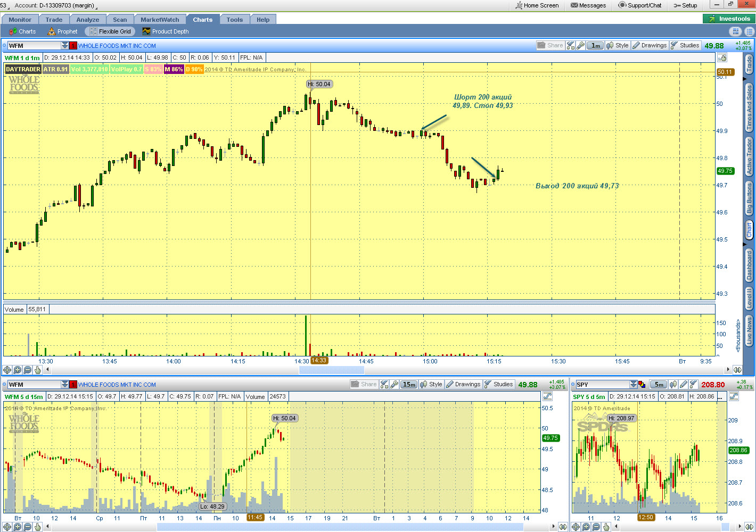Open the Setup menu button
The height and width of the screenshot is (532, 756).
point(685,5)
